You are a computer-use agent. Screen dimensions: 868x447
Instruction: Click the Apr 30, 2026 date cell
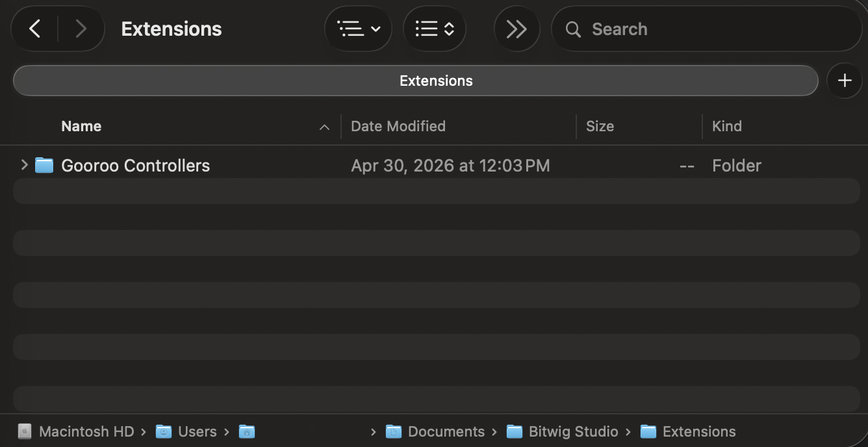(x=450, y=166)
